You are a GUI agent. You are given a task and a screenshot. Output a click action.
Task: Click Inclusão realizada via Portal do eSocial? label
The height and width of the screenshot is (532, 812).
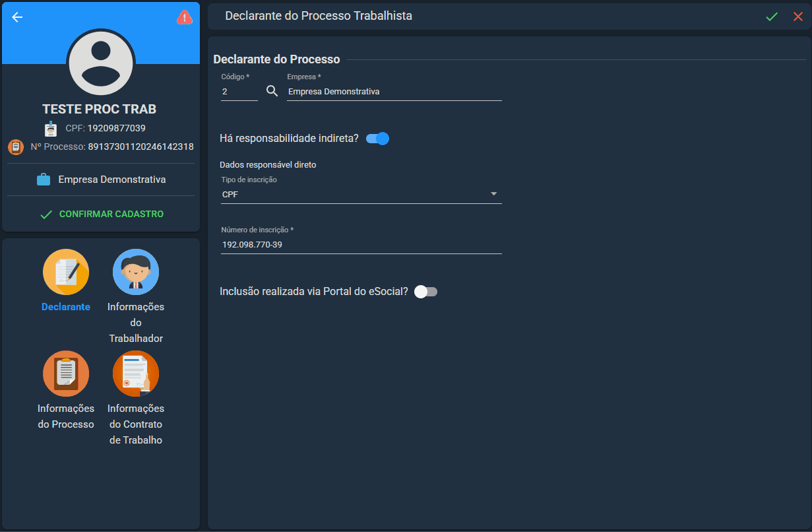click(314, 292)
